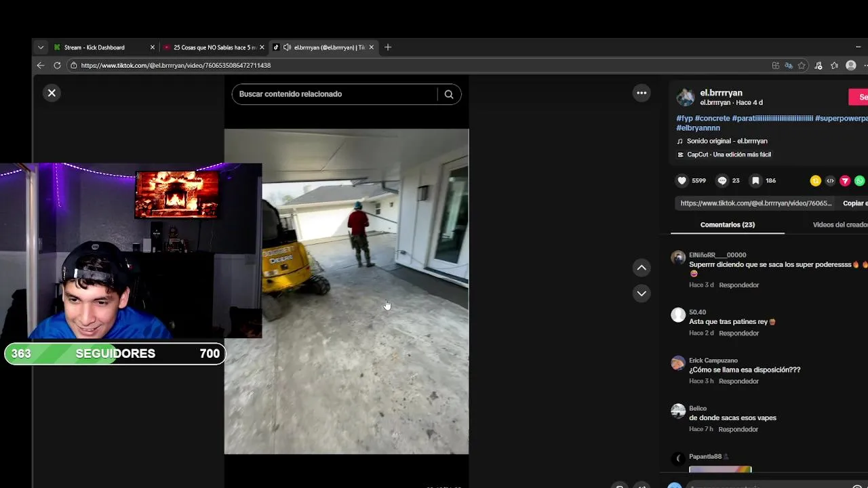Screen dimensions: 868x488
Task: Click the 186 saves count
Action: point(770,180)
